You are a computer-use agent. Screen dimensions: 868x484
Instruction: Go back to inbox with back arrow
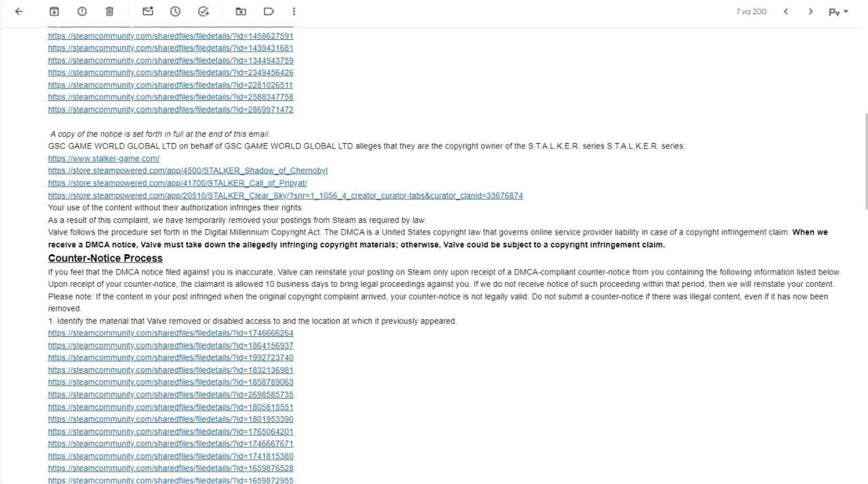click(19, 12)
